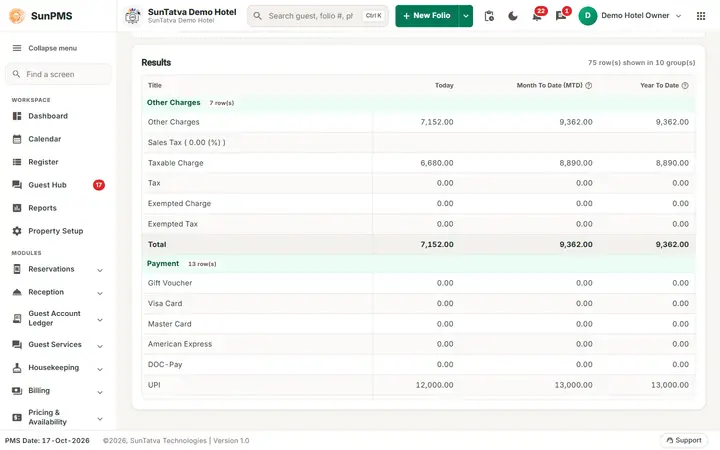Click the Guest Services module icon
Viewport: 720px width, 450px height.
(x=17, y=344)
